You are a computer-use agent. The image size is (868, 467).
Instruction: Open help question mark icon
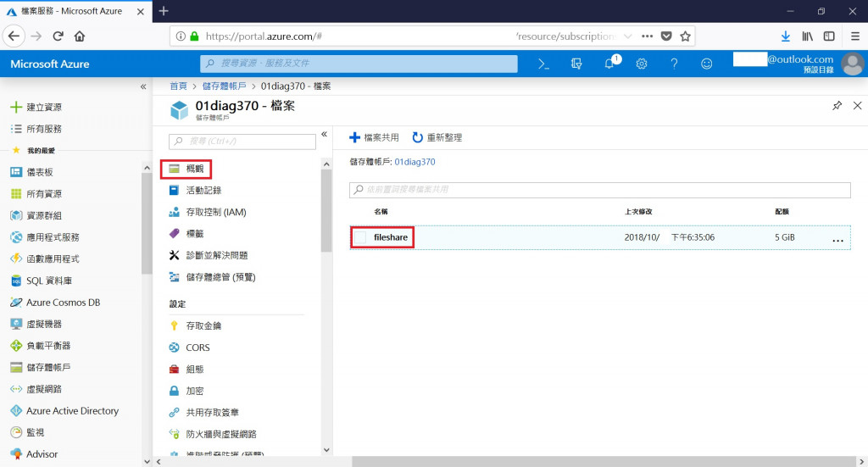click(674, 64)
